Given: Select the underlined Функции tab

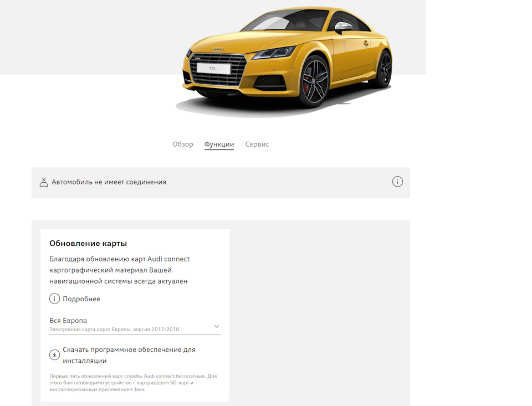Looking at the screenshot, I should [x=220, y=144].
